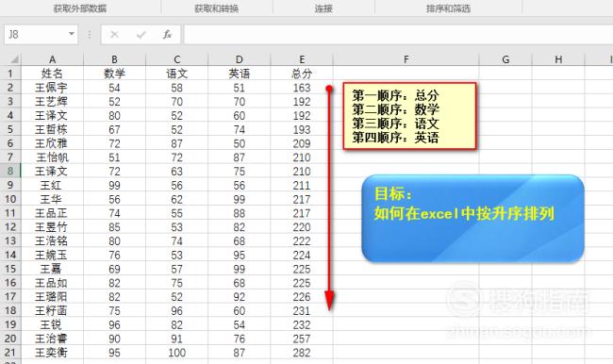Select row 8 header
The image size is (613, 364).
(x=10, y=172)
